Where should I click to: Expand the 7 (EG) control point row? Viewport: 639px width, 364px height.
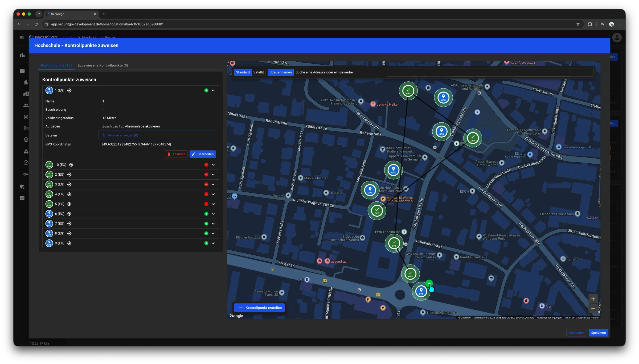coord(213,224)
